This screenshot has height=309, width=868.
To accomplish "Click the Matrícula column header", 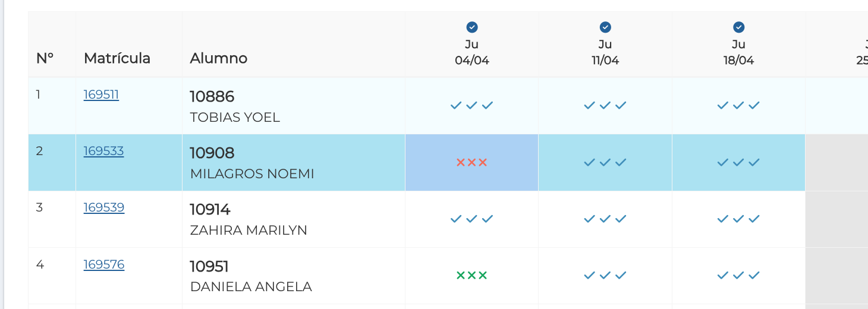I will pos(117,58).
